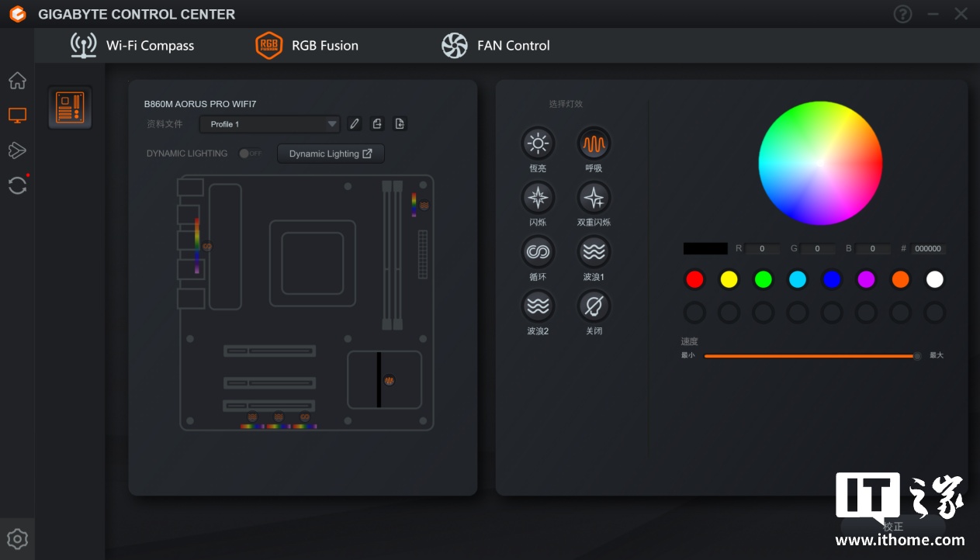Open the Wi-Fi Compass tab

[x=133, y=46]
